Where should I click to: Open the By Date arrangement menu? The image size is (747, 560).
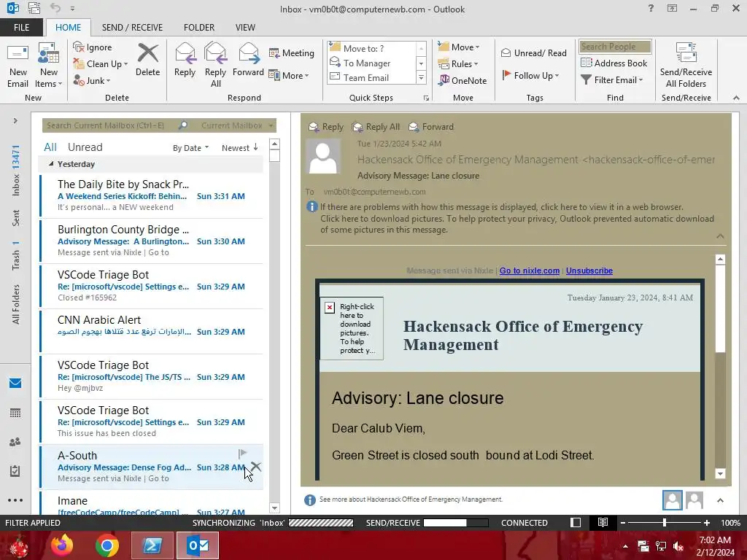pyautogui.click(x=190, y=148)
